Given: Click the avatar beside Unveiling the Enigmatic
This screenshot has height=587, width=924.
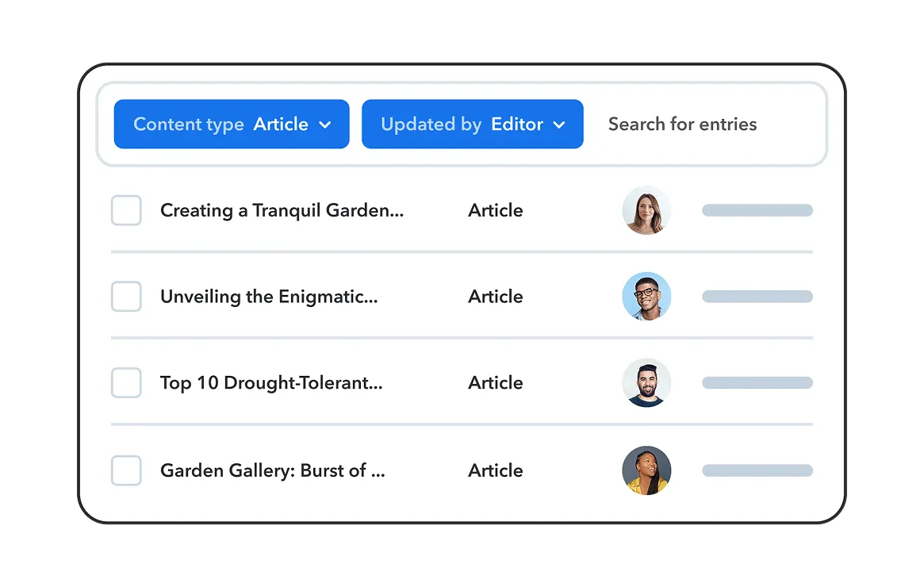Looking at the screenshot, I should click(646, 296).
